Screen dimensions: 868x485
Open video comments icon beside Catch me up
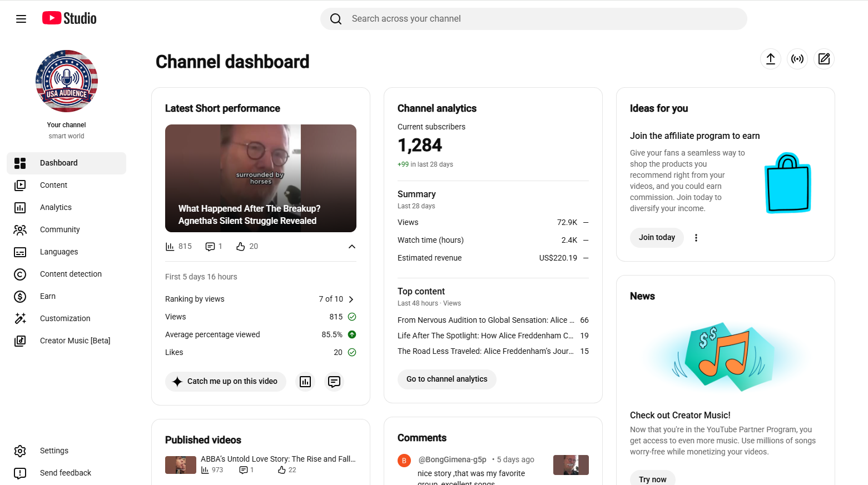pos(334,382)
